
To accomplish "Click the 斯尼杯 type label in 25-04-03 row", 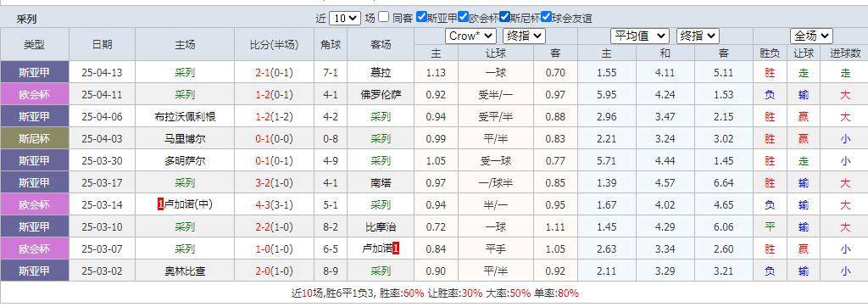I will point(34,139).
